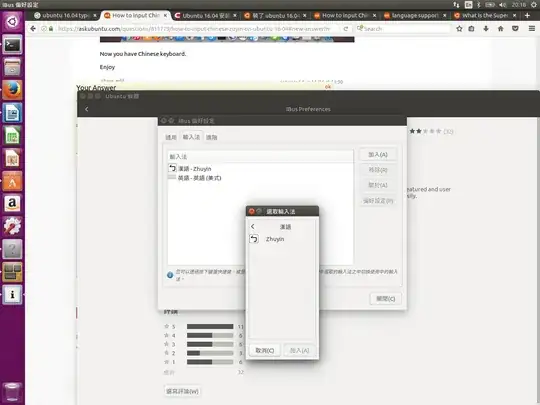Open the clock in the top panel

click(x=518, y=5)
